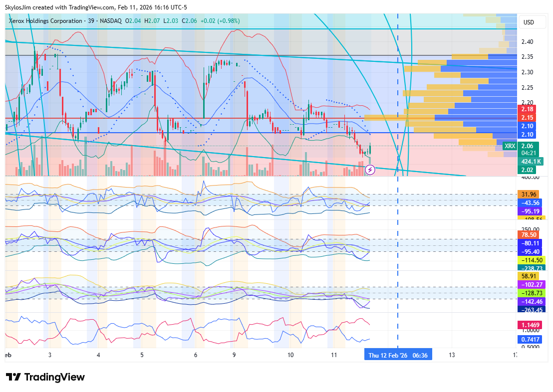Click the green 2.06 current price label
553x392 pixels.
click(x=527, y=146)
